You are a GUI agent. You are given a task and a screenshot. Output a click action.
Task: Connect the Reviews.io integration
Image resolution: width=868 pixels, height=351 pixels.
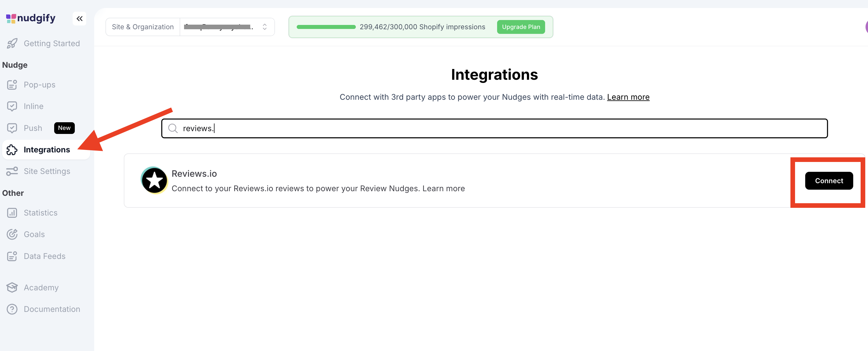(829, 181)
